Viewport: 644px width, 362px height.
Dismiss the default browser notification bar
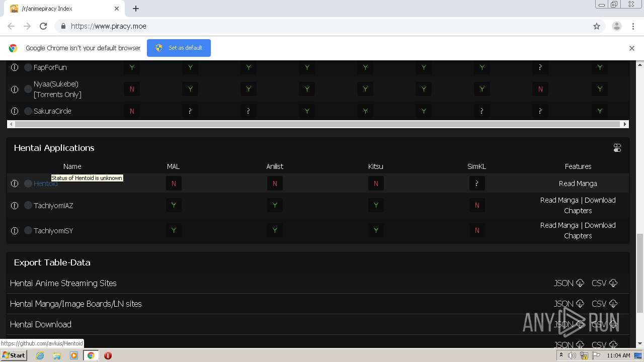632,48
